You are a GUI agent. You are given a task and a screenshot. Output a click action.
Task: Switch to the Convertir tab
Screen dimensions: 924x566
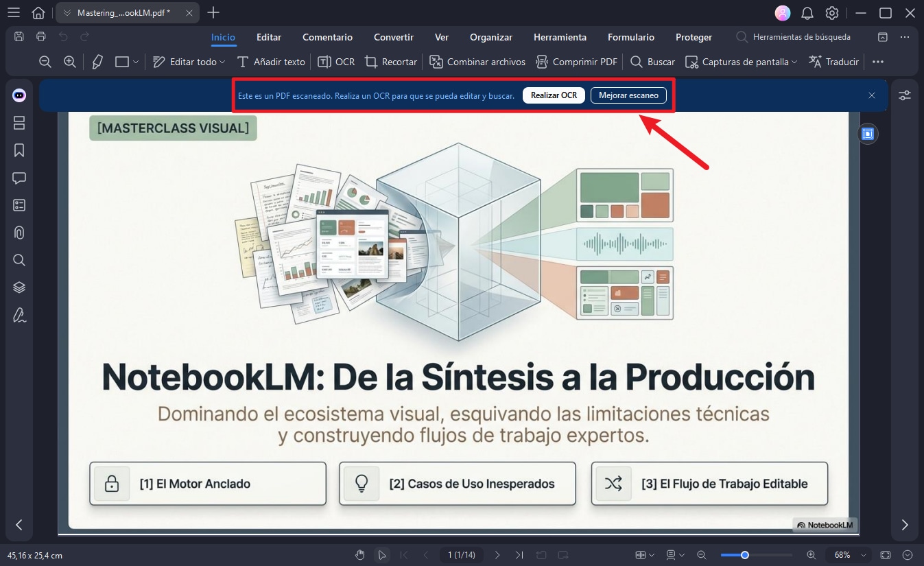(394, 37)
